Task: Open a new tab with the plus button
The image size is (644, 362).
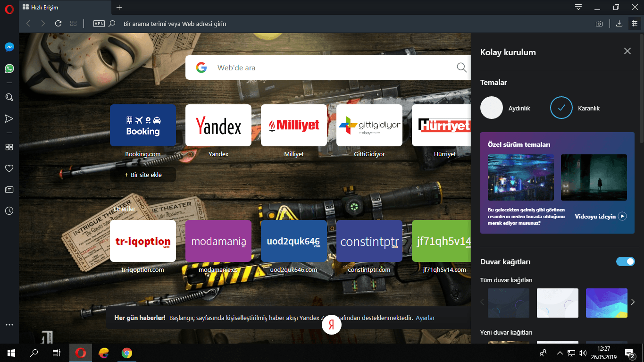Action: pos(119,7)
